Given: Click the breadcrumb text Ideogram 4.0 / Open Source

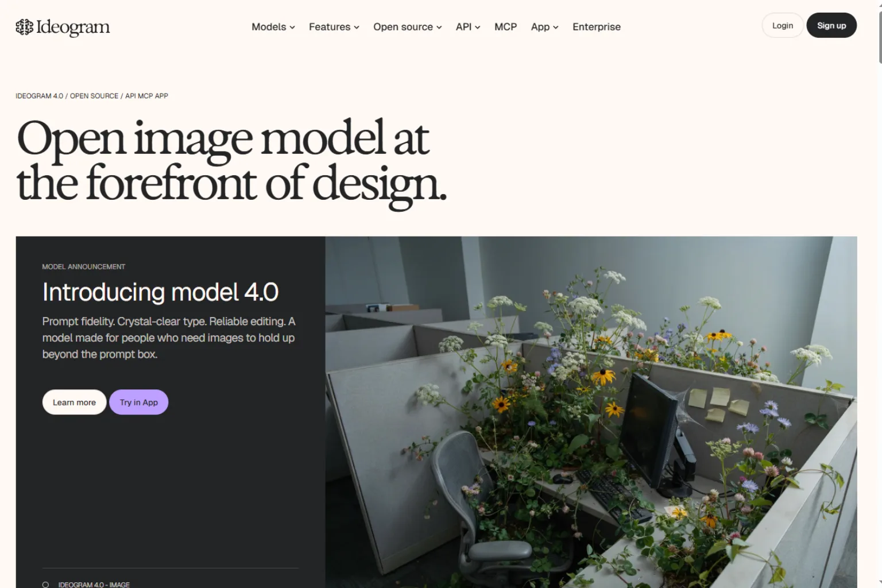Looking at the screenshot, I should [x=67, y=96].
